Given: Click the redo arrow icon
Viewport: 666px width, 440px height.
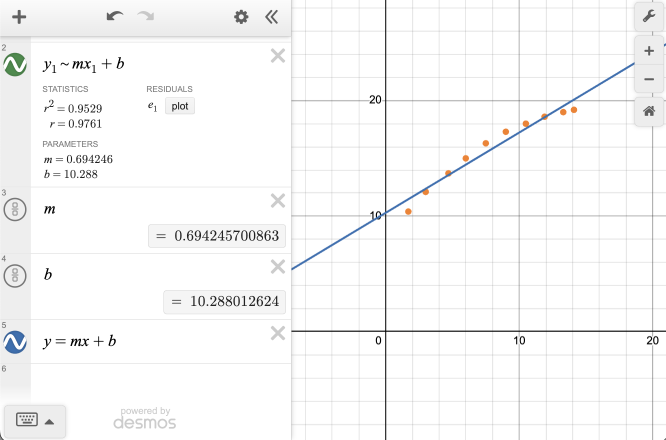Looking at the screenshot, I should (x=146, y=17).
